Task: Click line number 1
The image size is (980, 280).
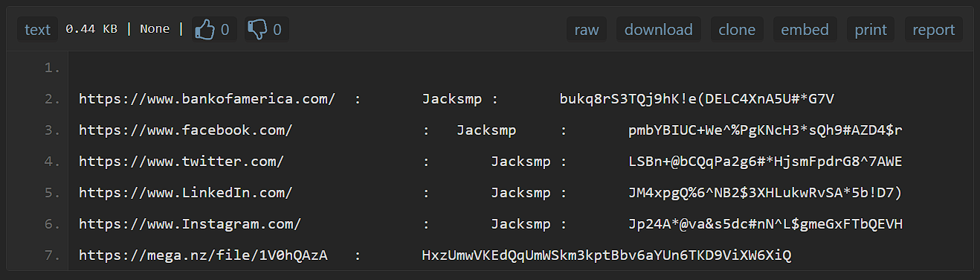Action: [51, 68]
